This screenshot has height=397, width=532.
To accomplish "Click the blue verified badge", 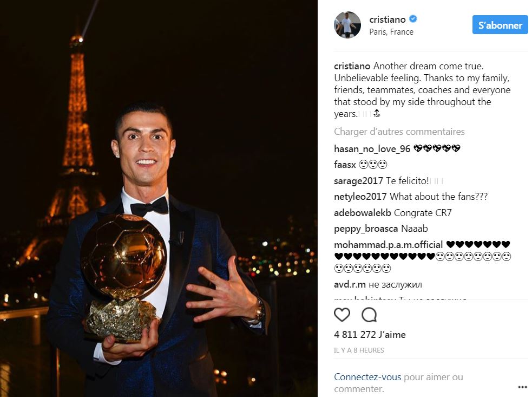I will [x=413, y=19].
